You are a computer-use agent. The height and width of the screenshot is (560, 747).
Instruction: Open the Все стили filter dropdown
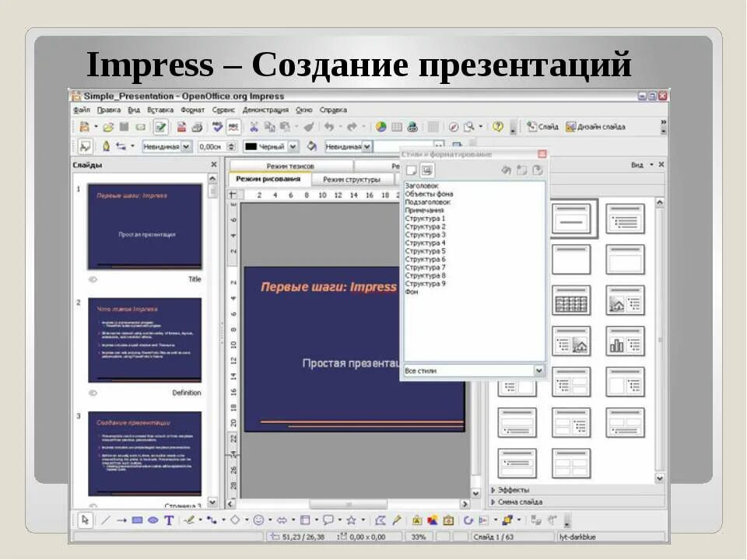[x=538, y=370]
